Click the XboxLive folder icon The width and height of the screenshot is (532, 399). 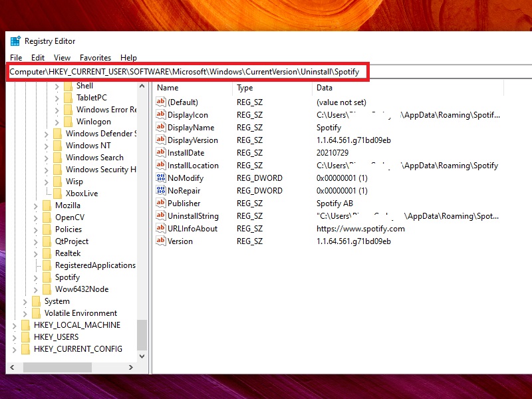pos(57,194)
